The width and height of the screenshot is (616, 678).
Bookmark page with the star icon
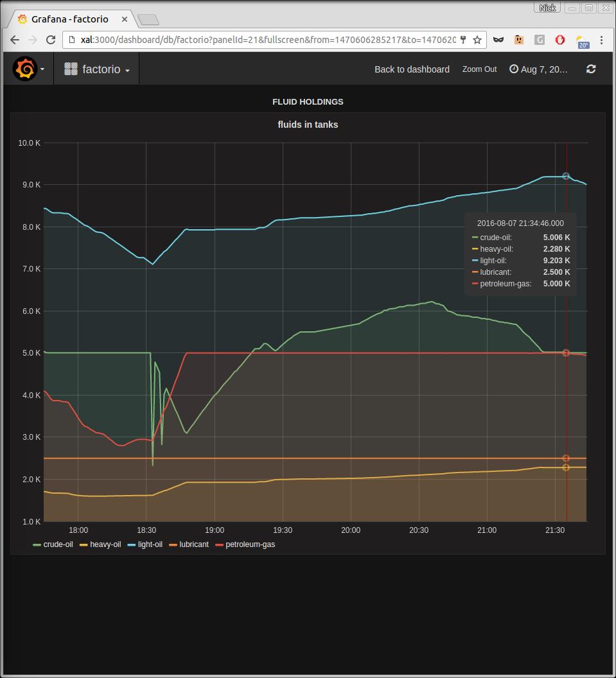pyautogui.click(x=477, y=40)
